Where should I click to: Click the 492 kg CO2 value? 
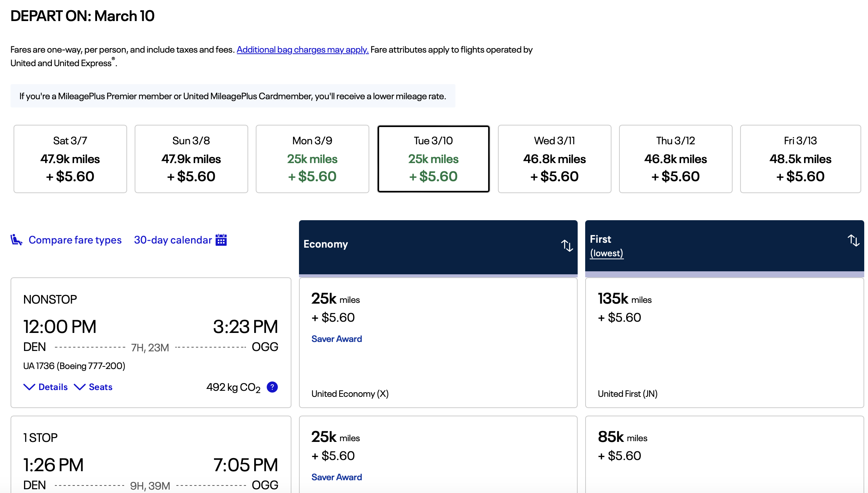[234, 387]
